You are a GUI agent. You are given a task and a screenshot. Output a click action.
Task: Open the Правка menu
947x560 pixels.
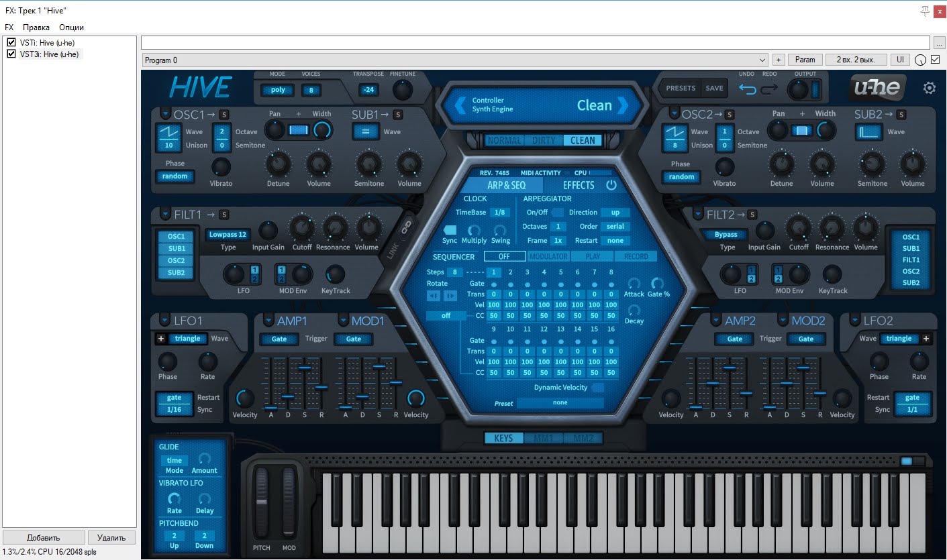point(36,27)
